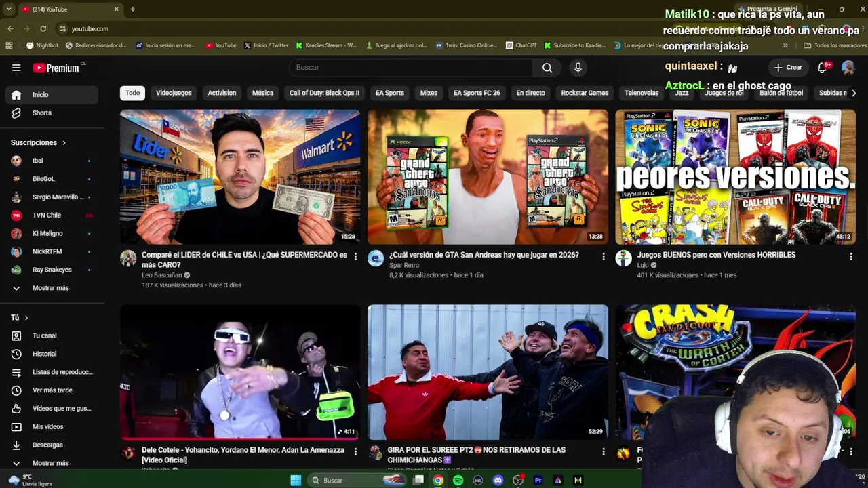Filter by Call of Duty: Black Ops II
Screen dimensions: 868x488
pos(324,93)
